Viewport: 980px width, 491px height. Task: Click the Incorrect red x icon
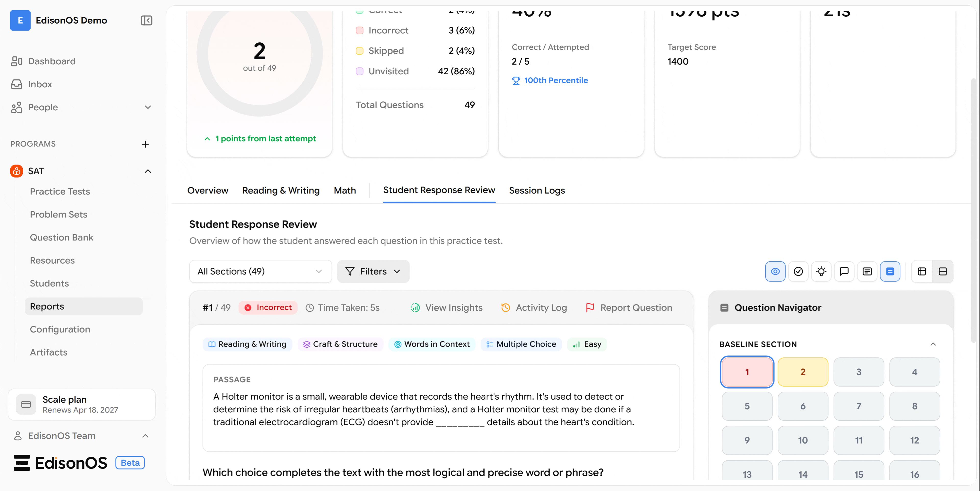point(248,307)
